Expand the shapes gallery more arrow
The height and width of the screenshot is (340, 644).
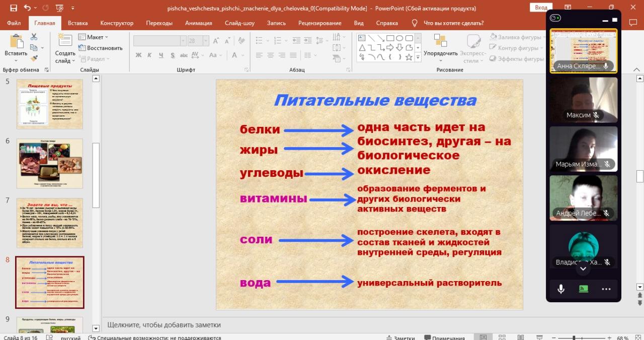tap(418, 57)
